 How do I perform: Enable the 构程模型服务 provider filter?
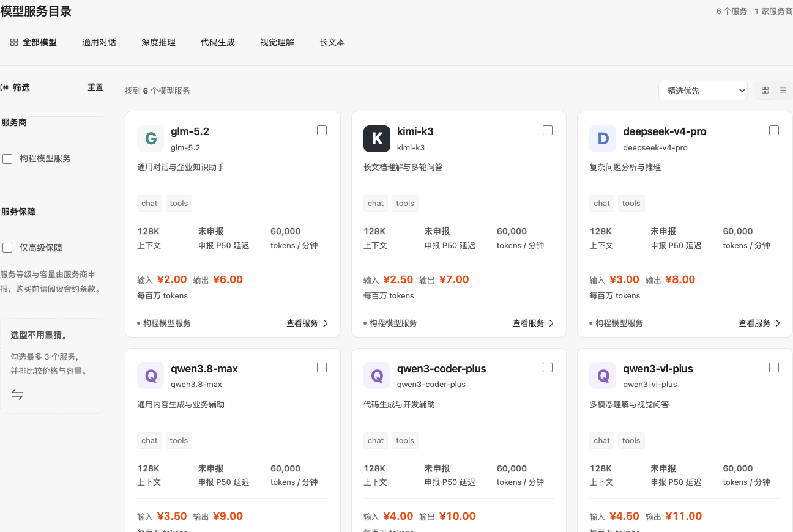[7, 159]
